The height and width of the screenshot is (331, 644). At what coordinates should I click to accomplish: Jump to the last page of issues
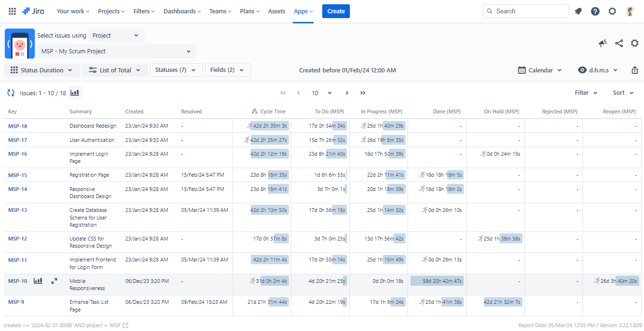point(363,93)
